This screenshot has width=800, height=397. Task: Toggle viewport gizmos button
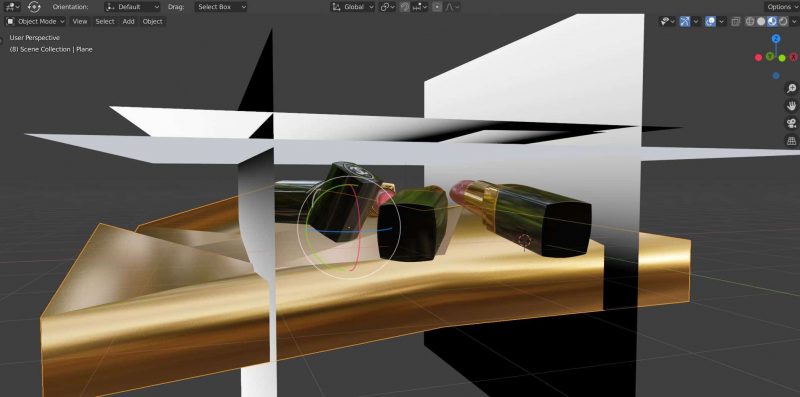pyautogui.click(x=685, y=21)
